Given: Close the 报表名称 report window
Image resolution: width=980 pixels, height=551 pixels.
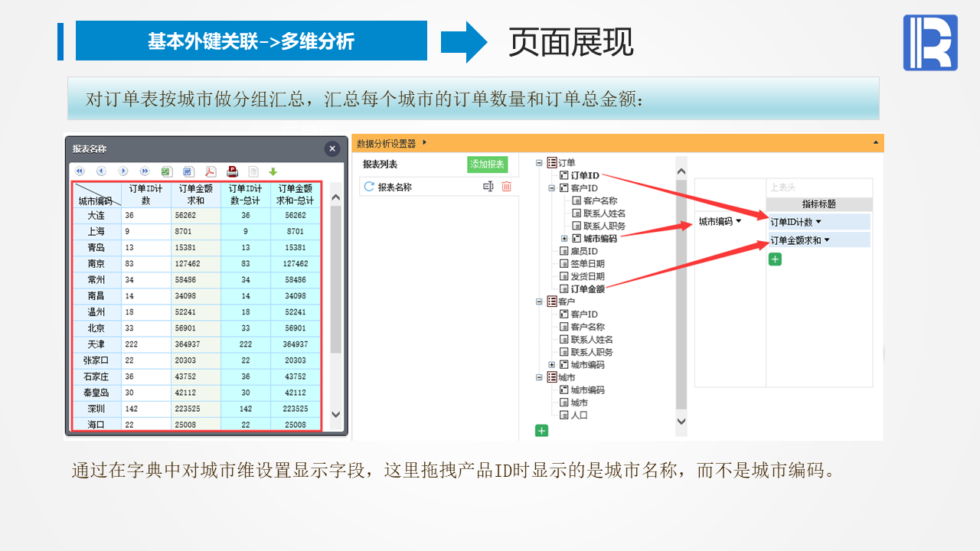Looking at the screenshot, I should [x=332, y=148].
